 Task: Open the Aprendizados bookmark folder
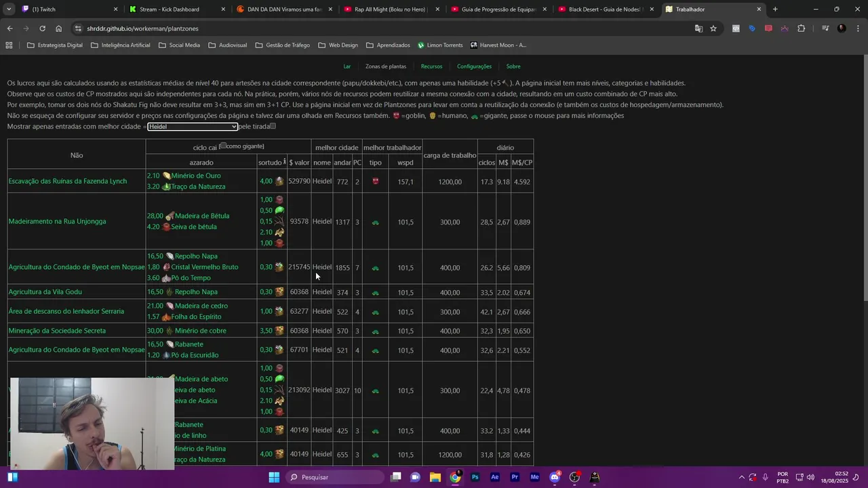pos(388,45)
